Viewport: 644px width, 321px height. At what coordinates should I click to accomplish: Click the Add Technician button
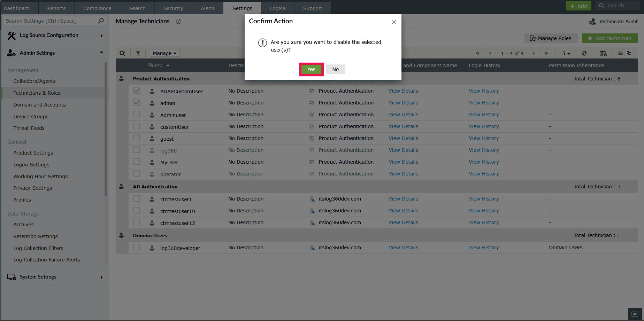pos(609,38)
